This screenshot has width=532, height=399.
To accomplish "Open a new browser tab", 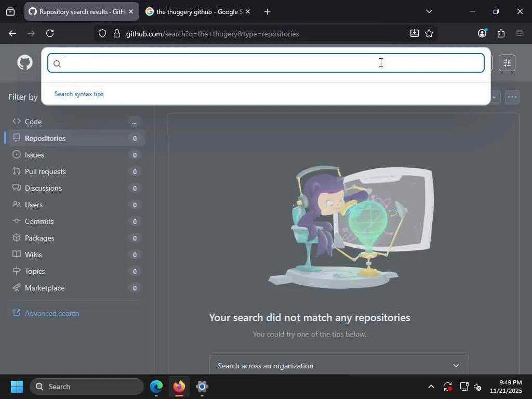I will click(x=267, y=12).
